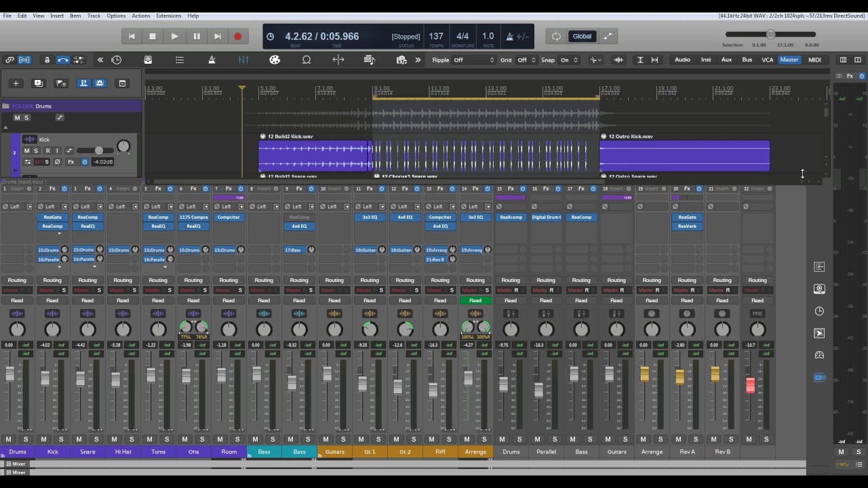Click the master playrate slider knob
868x488 pixels.
pos(770,35)
